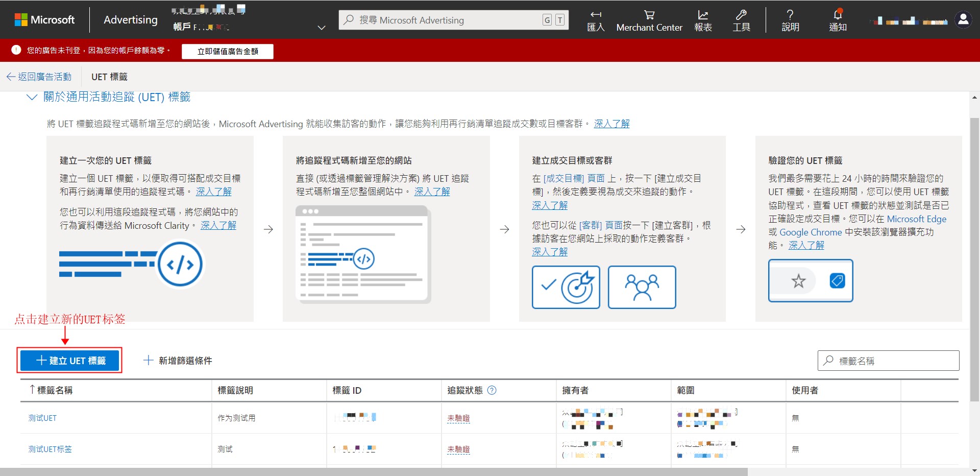
Task: Click 新增篩選條件
Action: [178, 361]
